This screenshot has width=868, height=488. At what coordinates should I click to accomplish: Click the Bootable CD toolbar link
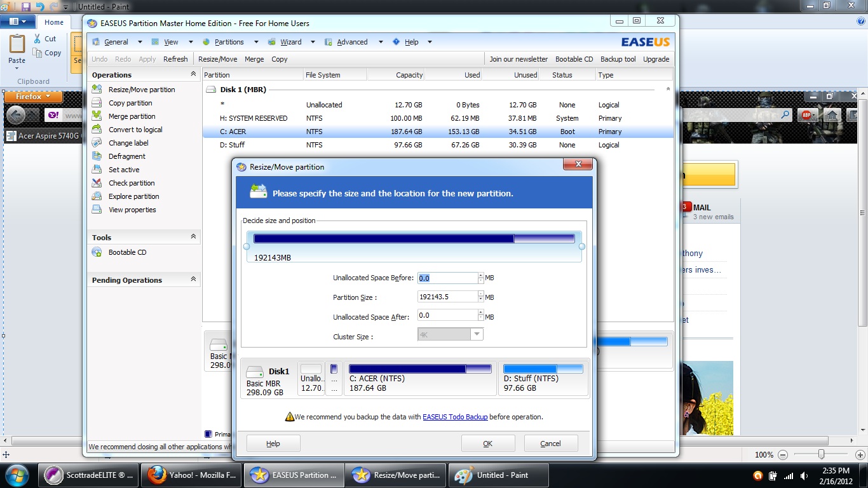click(574, 59)
